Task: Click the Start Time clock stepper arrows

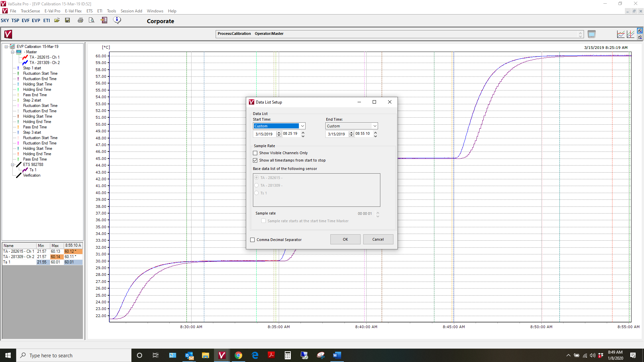Action: pyautogui.click(x=303, y=134)
